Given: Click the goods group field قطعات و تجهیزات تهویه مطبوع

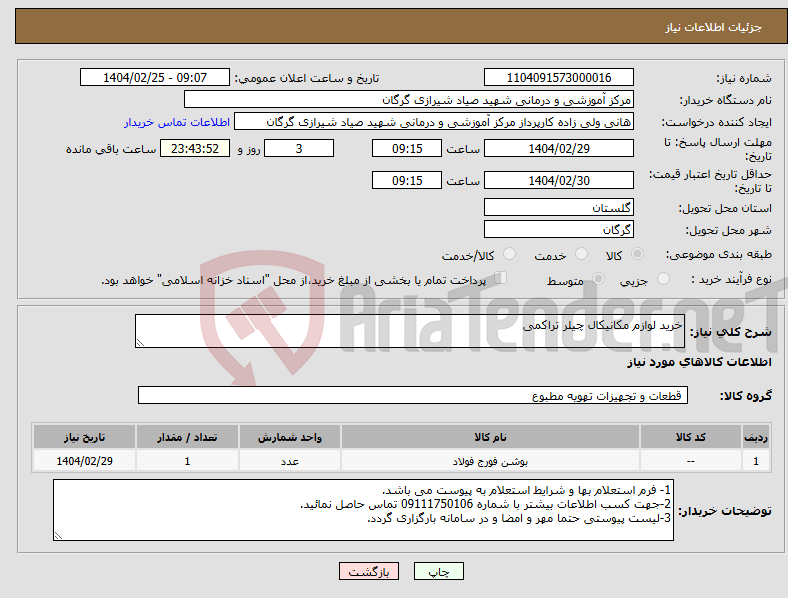Looking at the screenshot, I should [x=413, y=395].
